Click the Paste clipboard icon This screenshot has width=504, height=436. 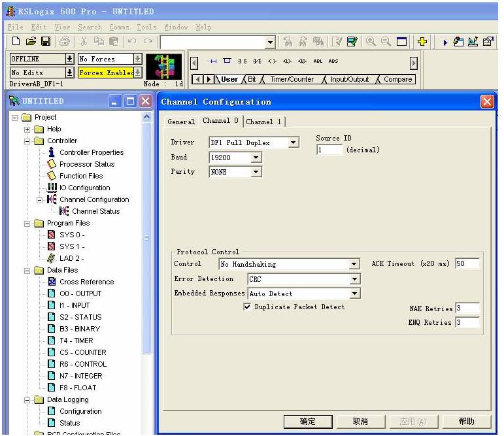(x=114, y=41)
